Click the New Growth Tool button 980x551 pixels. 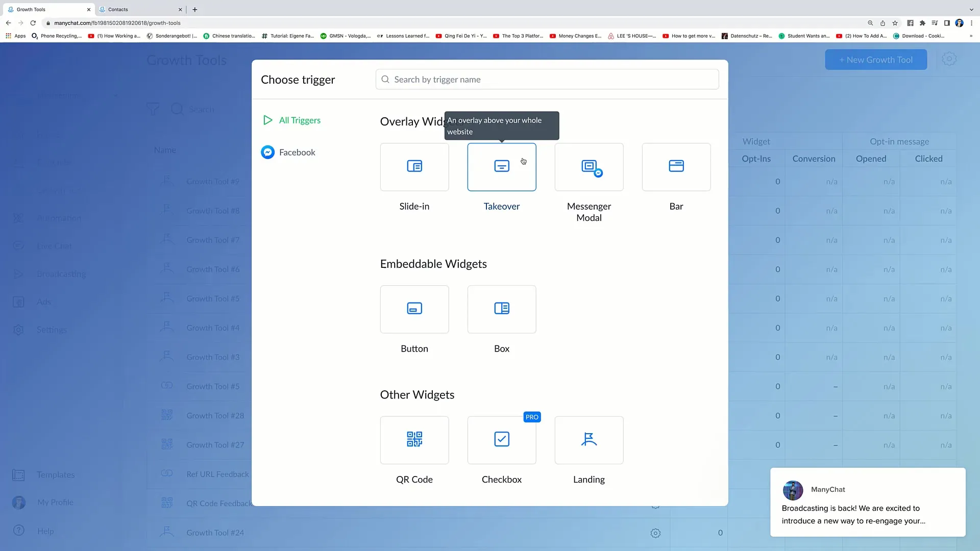pos(876,60)
